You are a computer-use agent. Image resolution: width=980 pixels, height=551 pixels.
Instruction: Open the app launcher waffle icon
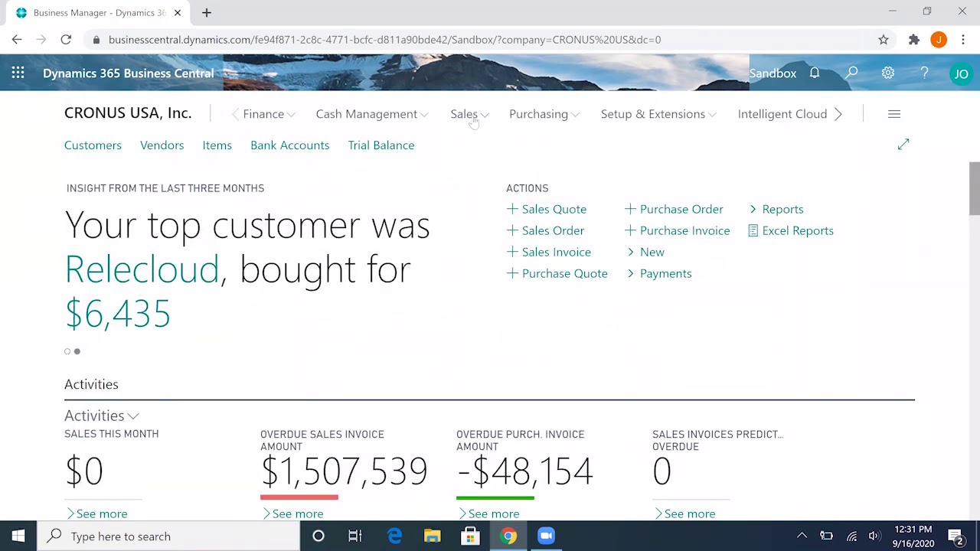[x=18, y=73]
